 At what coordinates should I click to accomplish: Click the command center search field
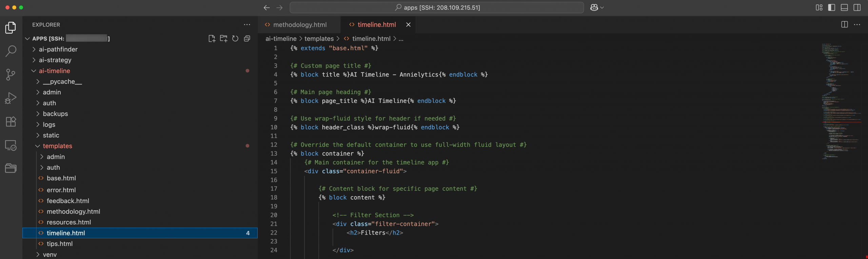(x=437, y=7)
